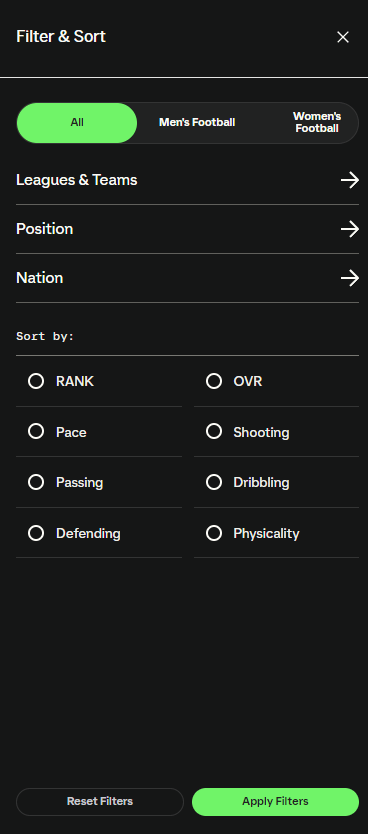Select Defending sort radio button
368x834 pixels.
click(36, 533)
